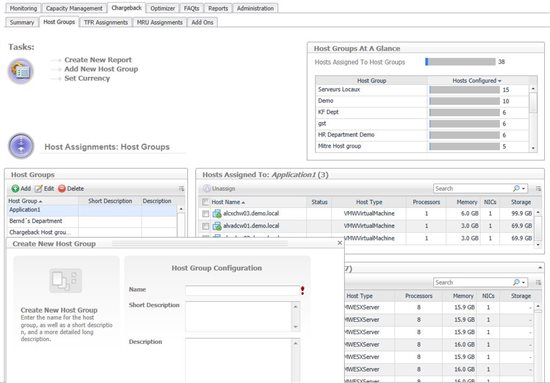Open customizer icon in lower hosts panel
This screenshot has height=383, width=550.
538,282
